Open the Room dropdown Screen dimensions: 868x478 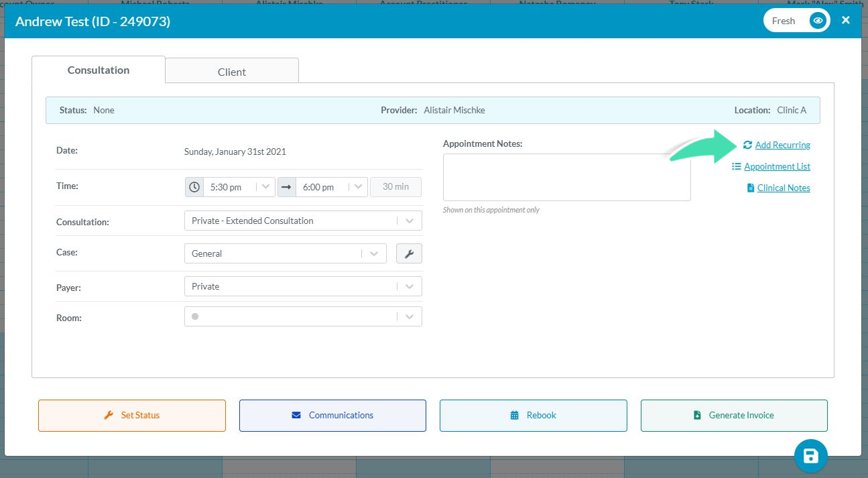[303, 316]
